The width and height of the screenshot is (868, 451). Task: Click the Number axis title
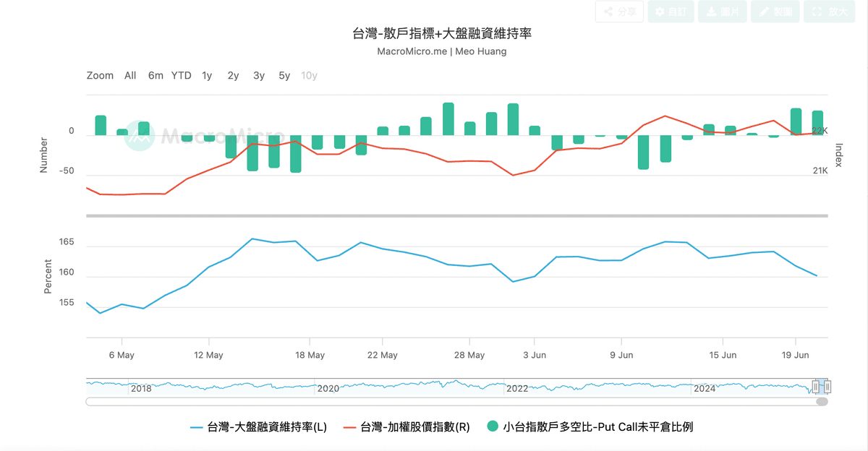click(43, 155)
